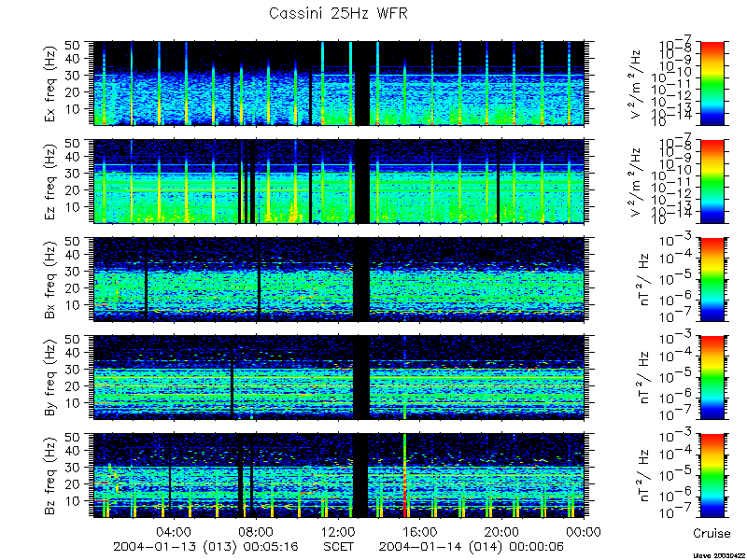Click the "20:00" time axis tick label
The width and height of the screenshot is (747, 560).
click(503, 531)
